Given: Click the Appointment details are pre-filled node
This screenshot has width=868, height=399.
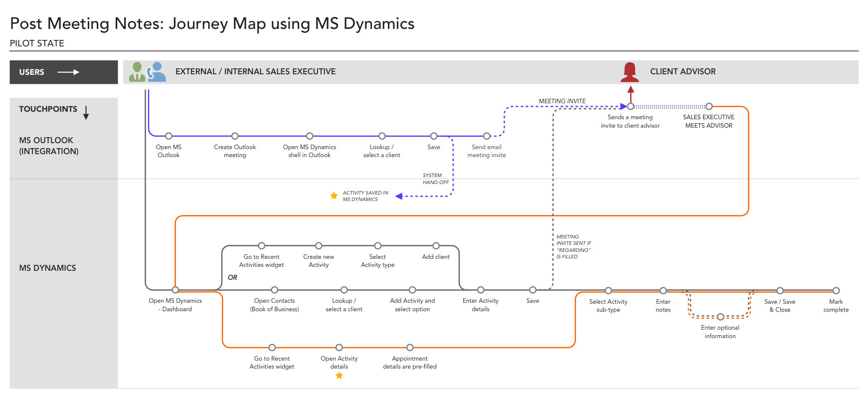Looking at the screenshot, I should [x=410, y=348].
